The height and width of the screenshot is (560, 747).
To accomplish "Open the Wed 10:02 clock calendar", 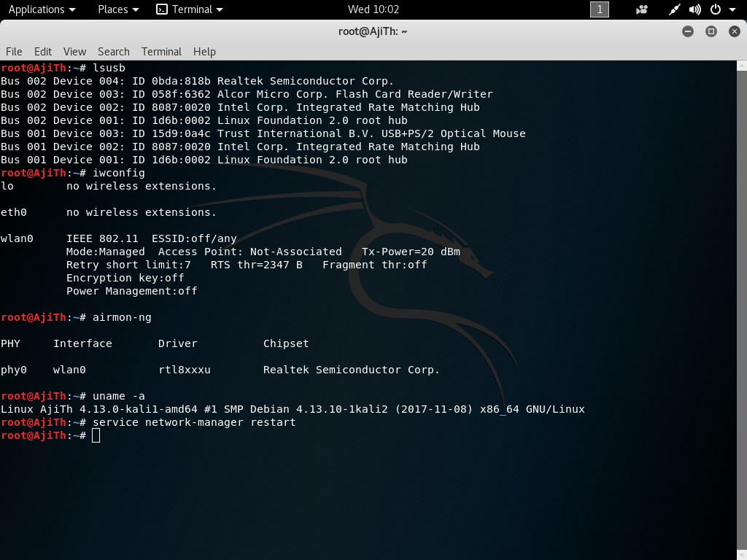I will point(373,9).
